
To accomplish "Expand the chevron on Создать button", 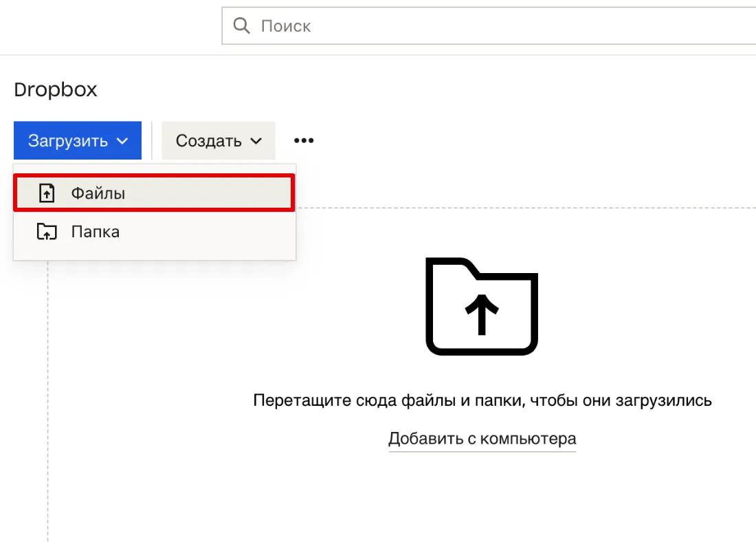I will pyautogui.click(x=256, y=141).
